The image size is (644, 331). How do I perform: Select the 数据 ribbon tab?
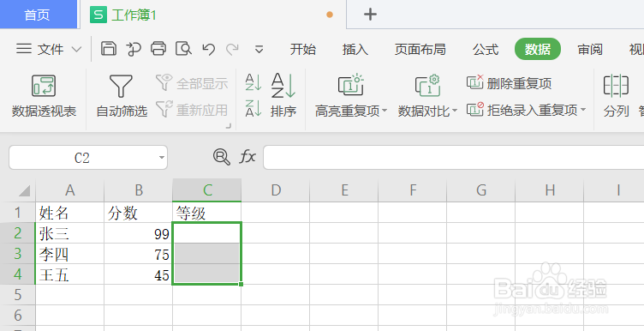click(538, 50)
